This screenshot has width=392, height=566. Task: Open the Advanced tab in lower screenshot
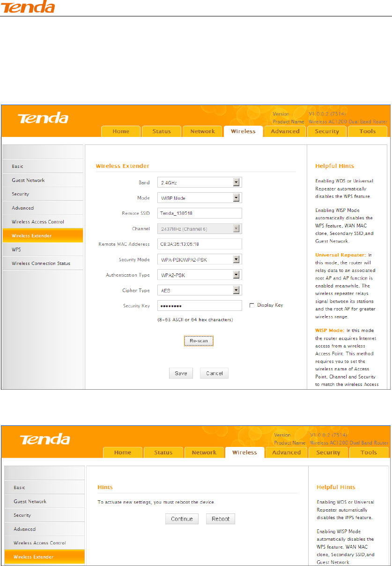point(287,453)
